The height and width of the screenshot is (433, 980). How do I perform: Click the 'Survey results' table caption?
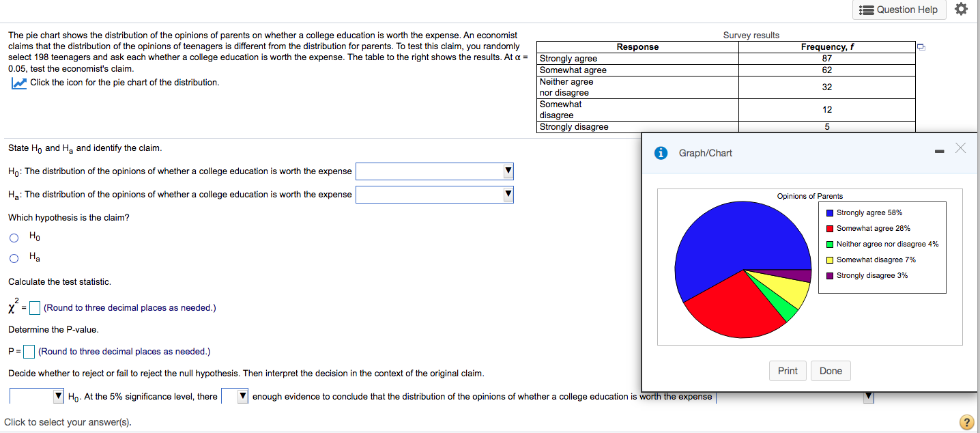pos(751,36)
